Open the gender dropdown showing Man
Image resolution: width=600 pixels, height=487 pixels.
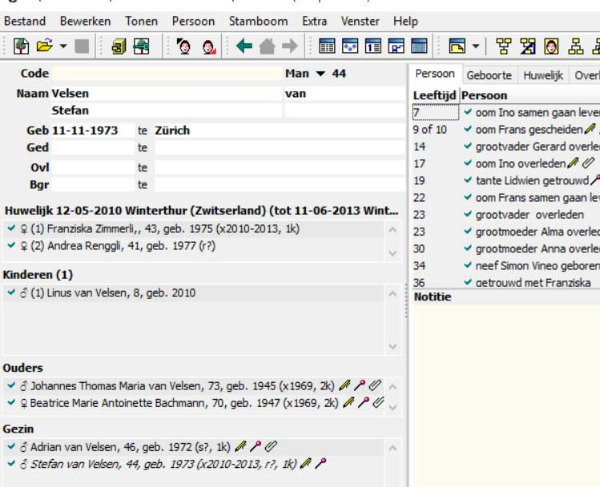click(320, 74)
